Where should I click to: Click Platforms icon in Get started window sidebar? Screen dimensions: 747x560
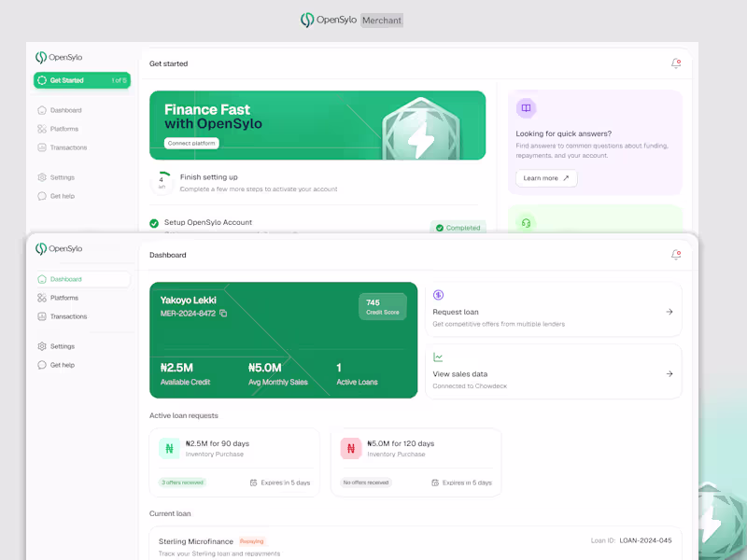[x=42, y=129]
